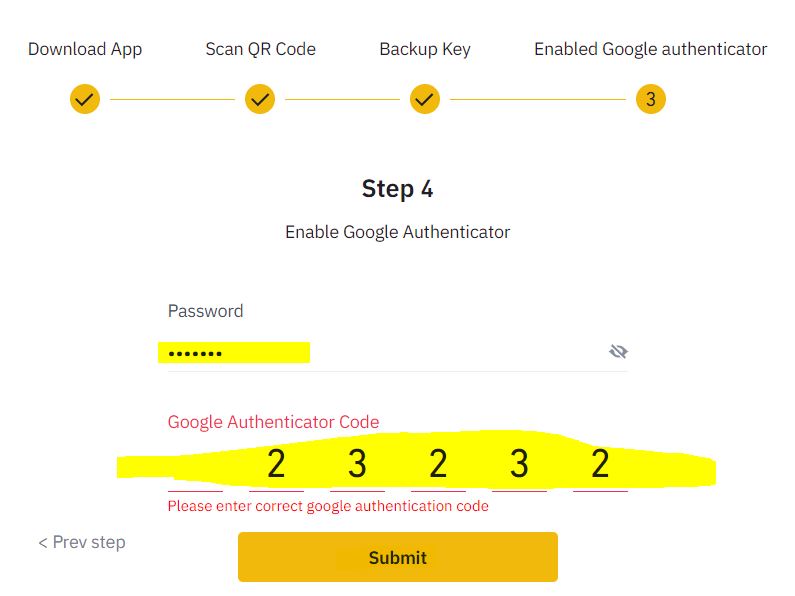
Task: Select the second authenticator code digit box
Action: (x=276, y=466)
